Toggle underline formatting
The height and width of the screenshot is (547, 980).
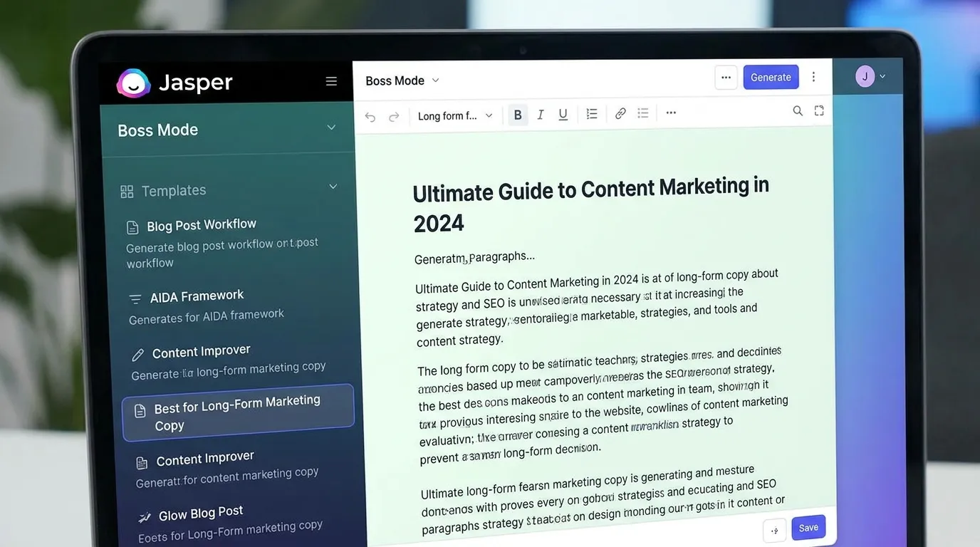[x=563, y=115]
